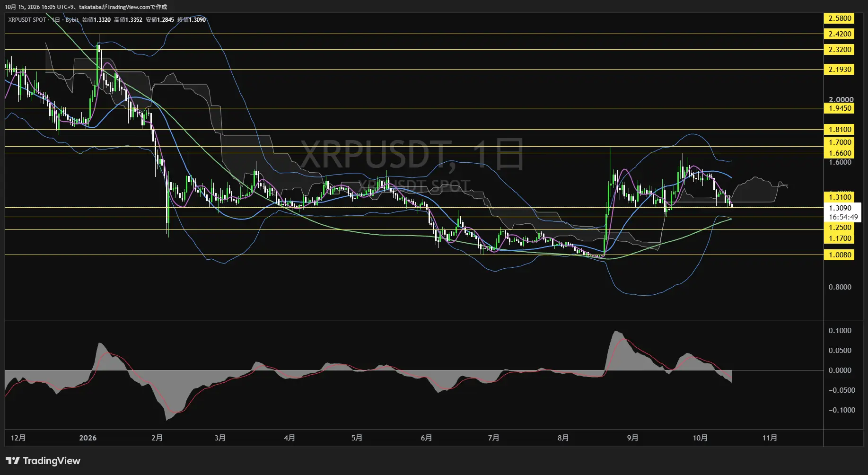Image resolution: width=868 pixels, height=475 pixels.
Task: Click the 1.6600 price level label
Action: 839,153
